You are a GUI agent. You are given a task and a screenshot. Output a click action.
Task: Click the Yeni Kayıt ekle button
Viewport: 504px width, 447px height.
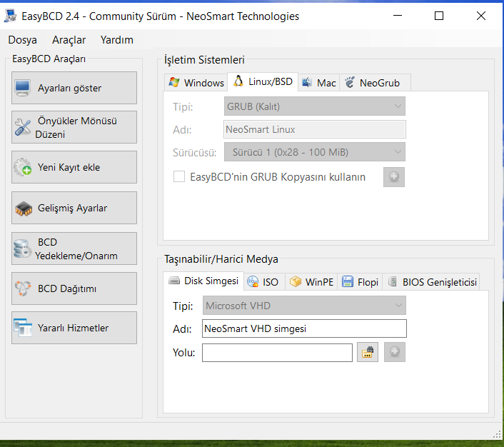pyautogui.click(x=74, y=167)
